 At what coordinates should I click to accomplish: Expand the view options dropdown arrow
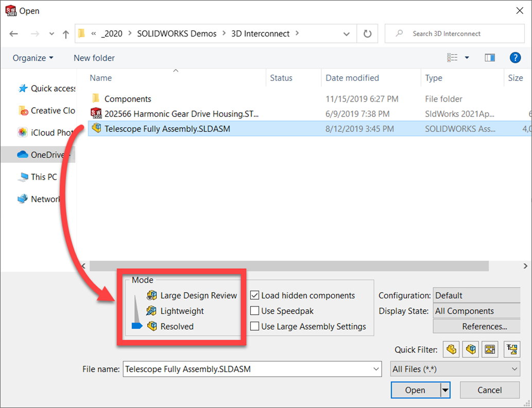pyautogui.click(x=467, y=58)
